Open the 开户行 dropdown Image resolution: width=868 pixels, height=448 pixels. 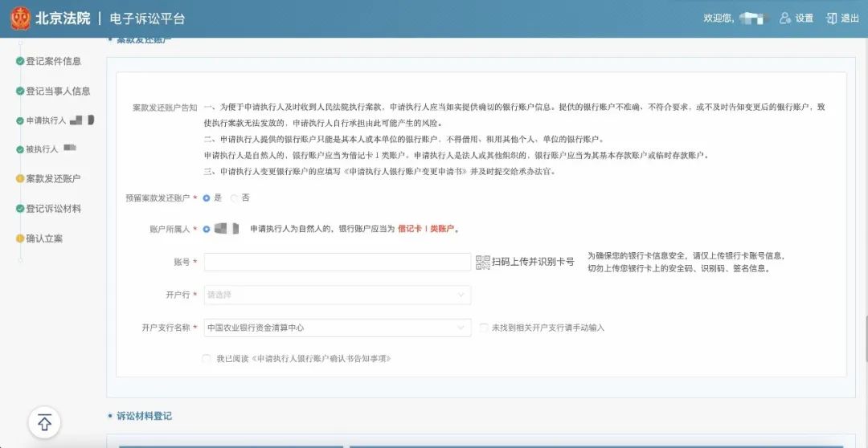(x=338, y=295)
